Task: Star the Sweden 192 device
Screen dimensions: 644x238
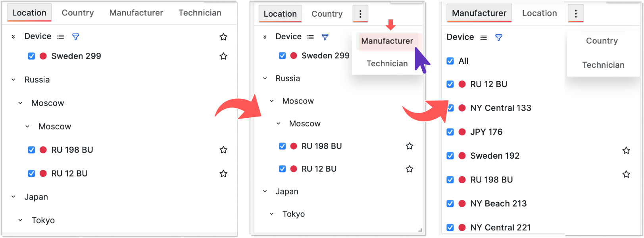Action: (x=626, y=151)
